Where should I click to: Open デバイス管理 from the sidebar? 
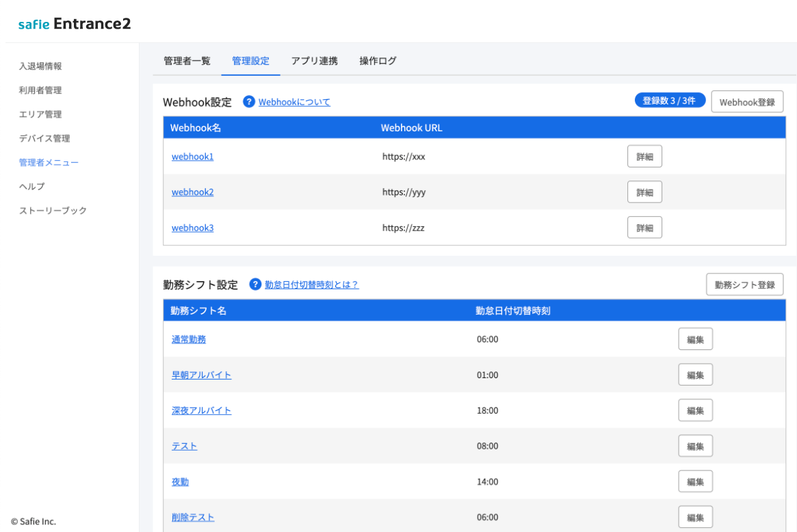tap(44, 138)
